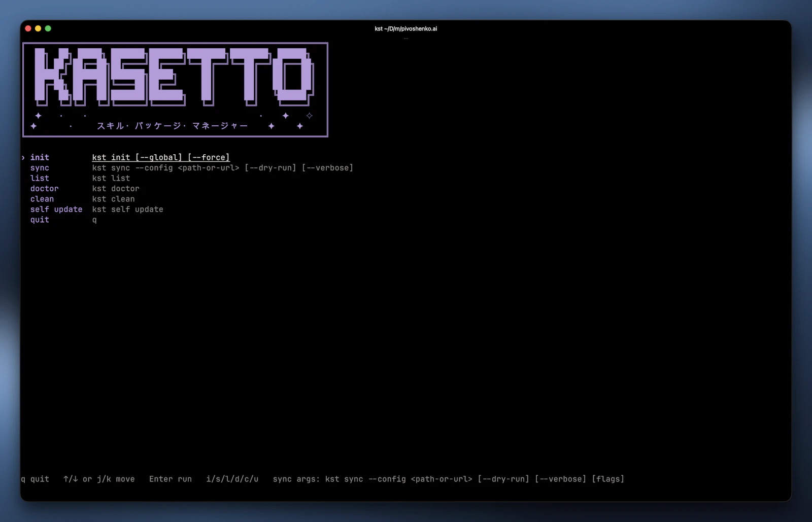The image size is (812, 522).
Task: Minimize the terminal with yellow button
Action: click(x=38, y=28)
